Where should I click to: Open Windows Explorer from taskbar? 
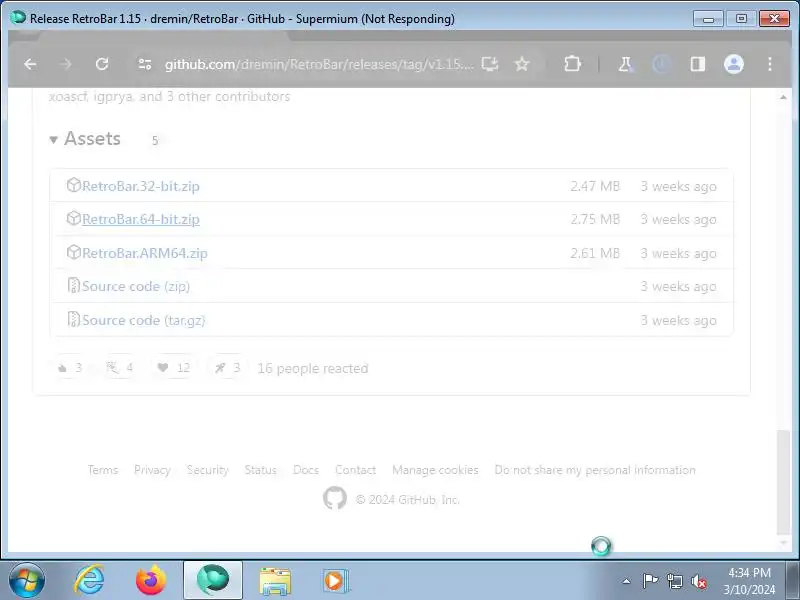tap(275, 581)
